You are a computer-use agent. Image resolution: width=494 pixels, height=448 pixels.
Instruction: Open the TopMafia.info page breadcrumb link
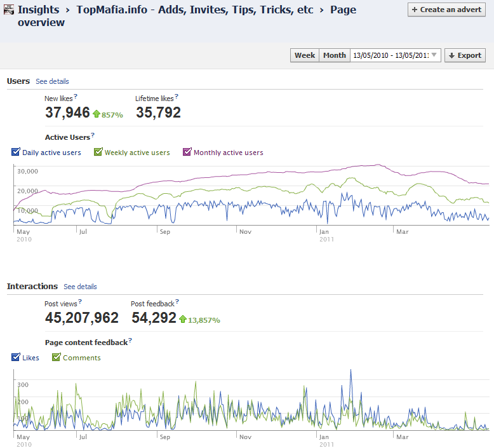coord(195,10)
